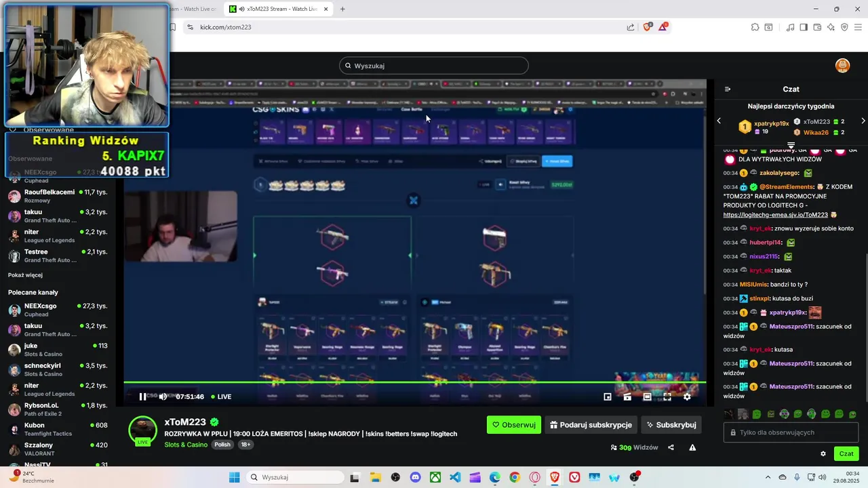Open Brave Rewards triangle icon

pyautogui.click(x=663, y=27)
